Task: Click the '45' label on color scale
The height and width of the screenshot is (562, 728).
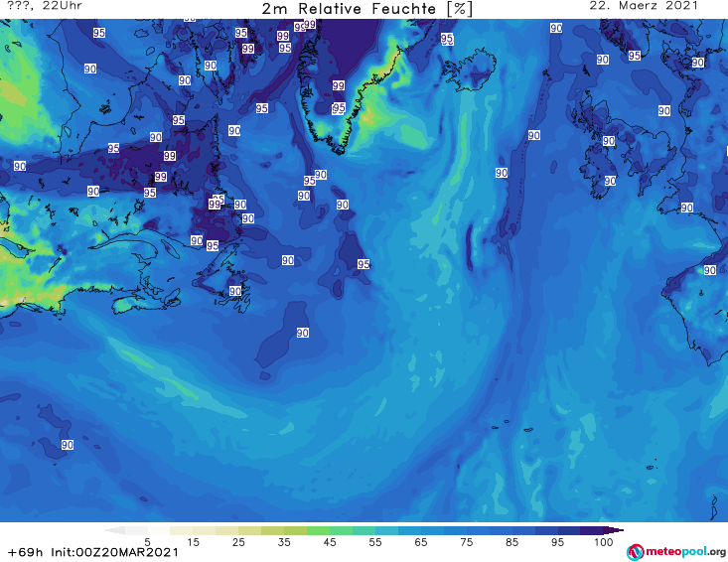Action: tap(330, 542)
